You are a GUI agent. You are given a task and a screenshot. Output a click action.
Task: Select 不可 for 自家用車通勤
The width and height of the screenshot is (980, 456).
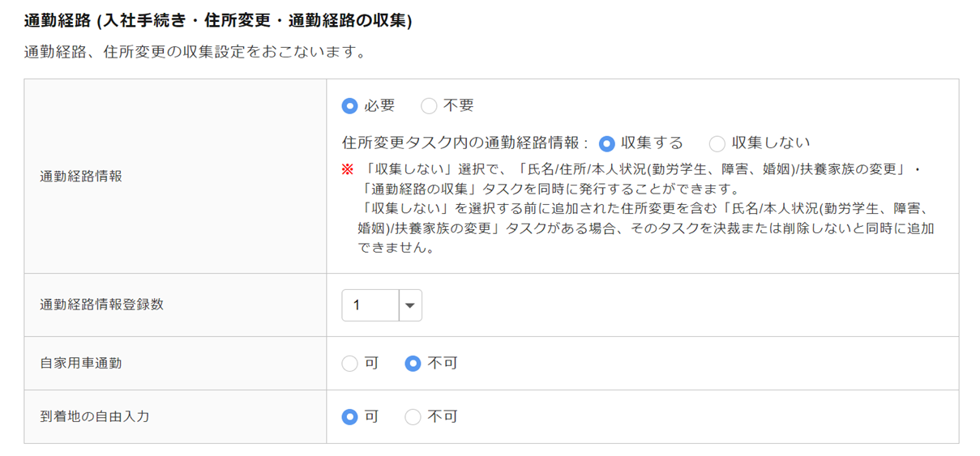pyautogui.click(x=413, y=364)
